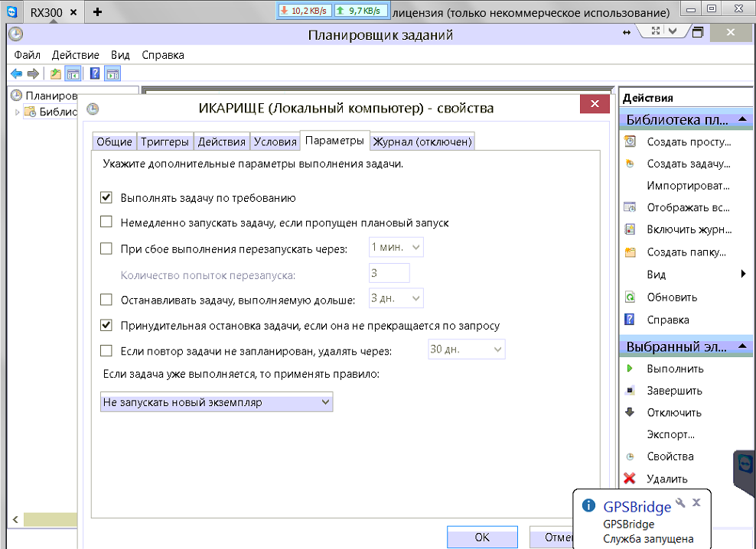756x549 pixels.
Task: Collapse the Выбранный элемент actions section
Action: [x=741, y=346]
